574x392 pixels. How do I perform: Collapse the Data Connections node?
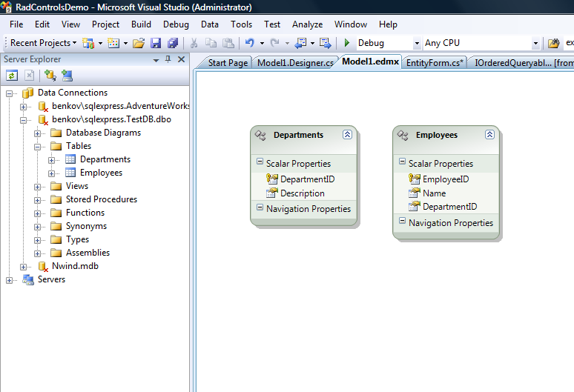(x=9, y=93)
